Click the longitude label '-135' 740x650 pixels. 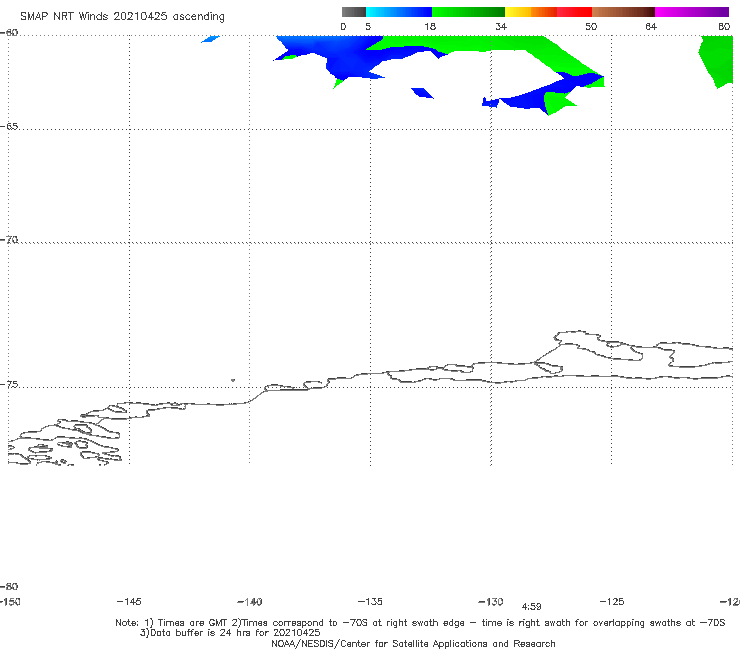click(370, 601)
